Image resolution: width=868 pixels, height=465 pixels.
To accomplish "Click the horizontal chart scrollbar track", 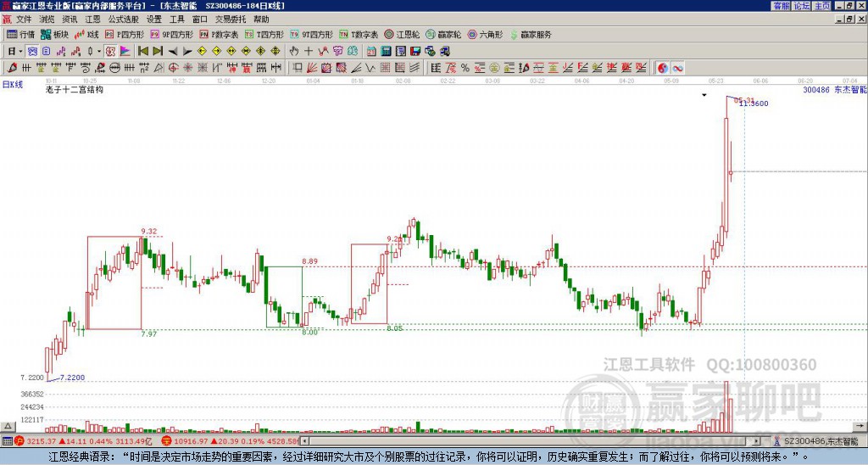I will [x=531, y=441].
